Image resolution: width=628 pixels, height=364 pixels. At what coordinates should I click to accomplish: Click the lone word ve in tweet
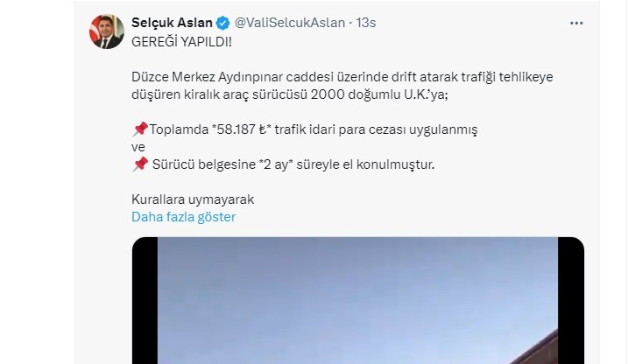138,147
